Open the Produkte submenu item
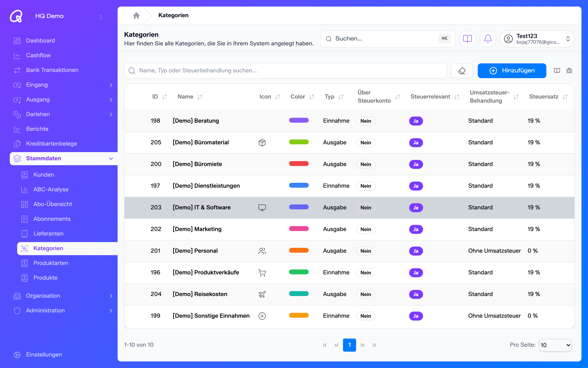 (67, 278)
